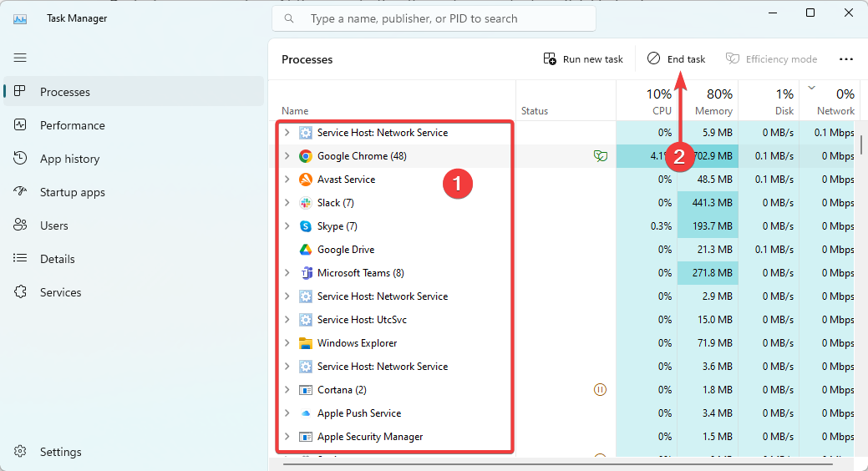Click the Services puzzle icon
The height and width of the screenshot is (471, 868).
coord(20,291)
